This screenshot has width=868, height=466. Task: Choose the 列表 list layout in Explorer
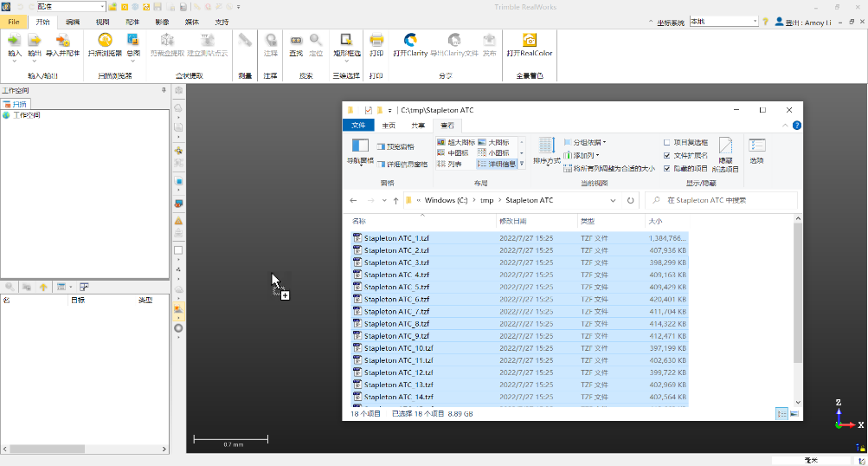(449, 164)
